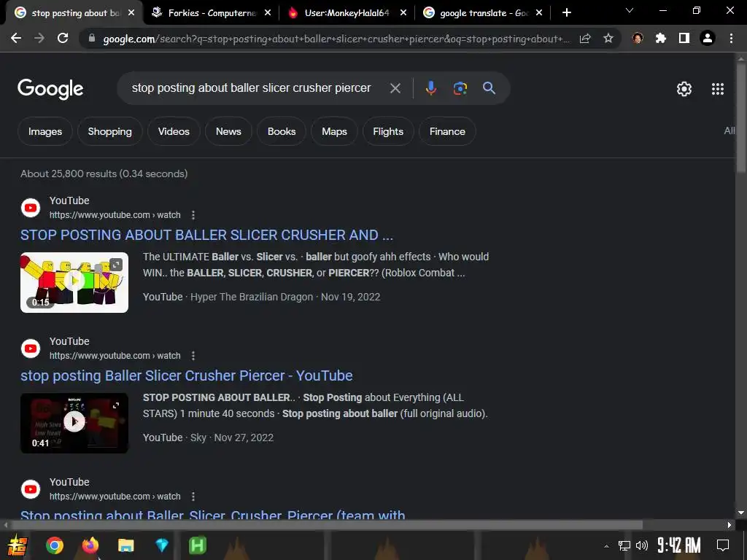The image size is (747, 560).
Task: Switch to the google translate tab
Action: point(482,13)
